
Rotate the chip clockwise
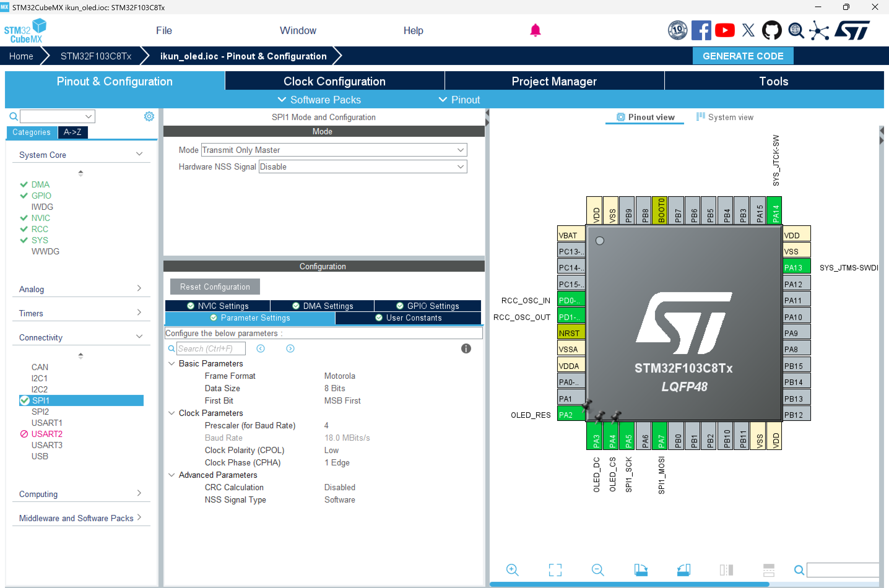tap(641, 570)
